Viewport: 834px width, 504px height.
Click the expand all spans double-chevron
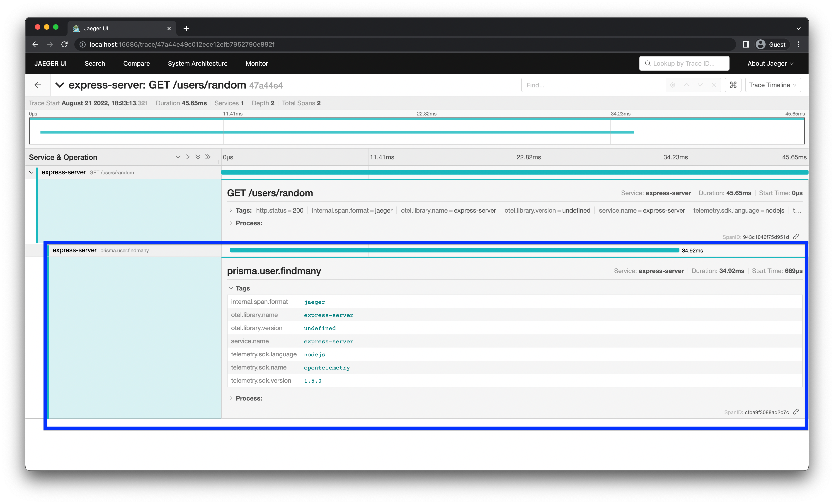pyautogui.click(x=198, y=157)
